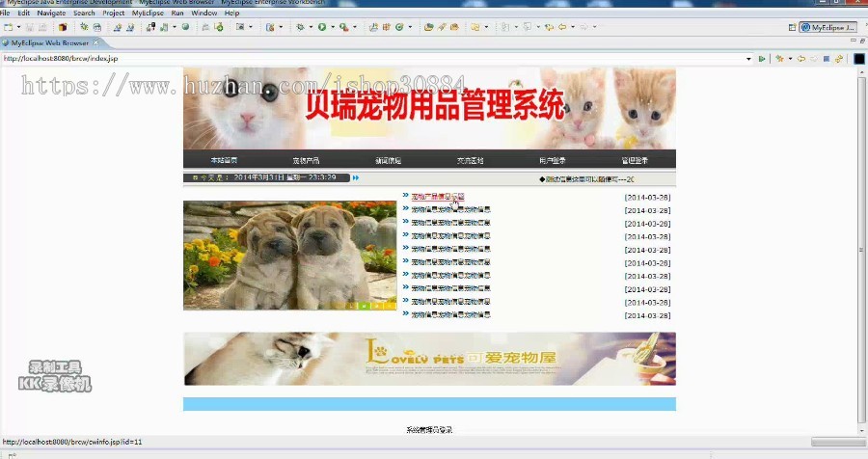Minimize the editor view using the small minimize icon
Viewport: 868px width, 459px height.
pyautogui.click(x=854, y=41)
